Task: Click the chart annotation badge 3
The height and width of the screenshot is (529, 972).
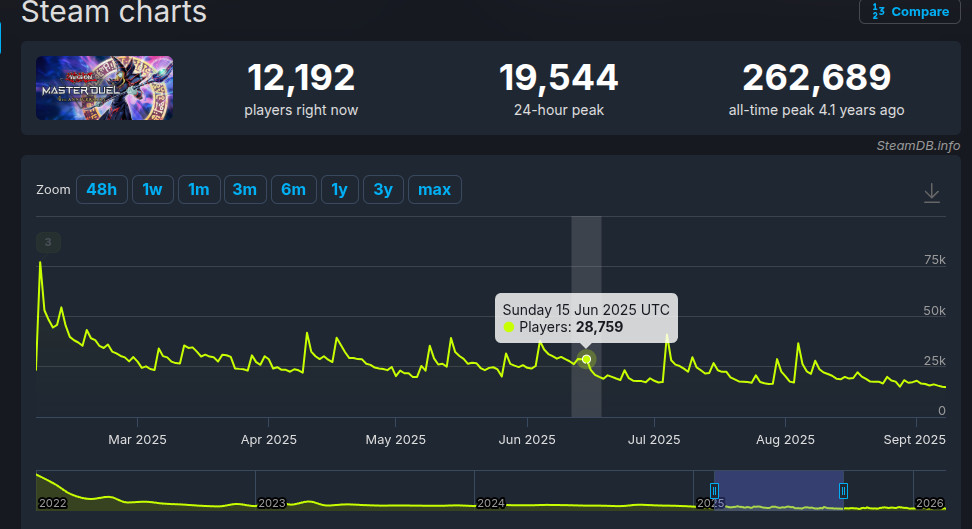Action: [48, 242]
